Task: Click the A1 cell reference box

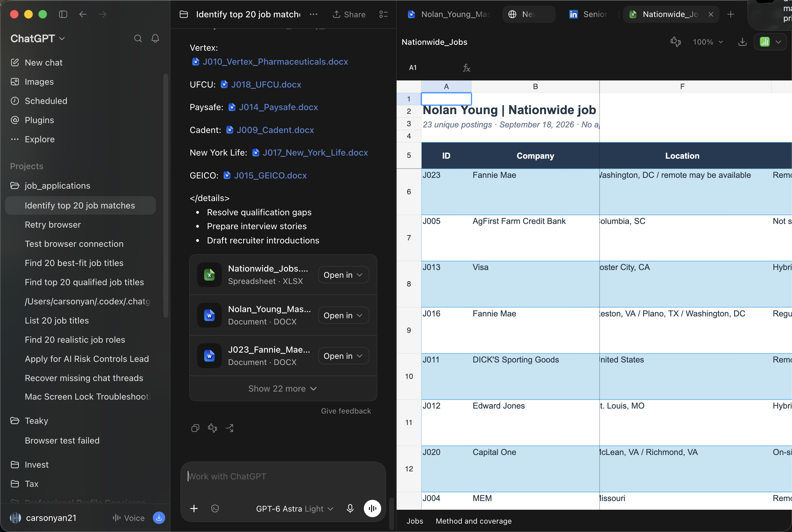Action: [413, 67]
